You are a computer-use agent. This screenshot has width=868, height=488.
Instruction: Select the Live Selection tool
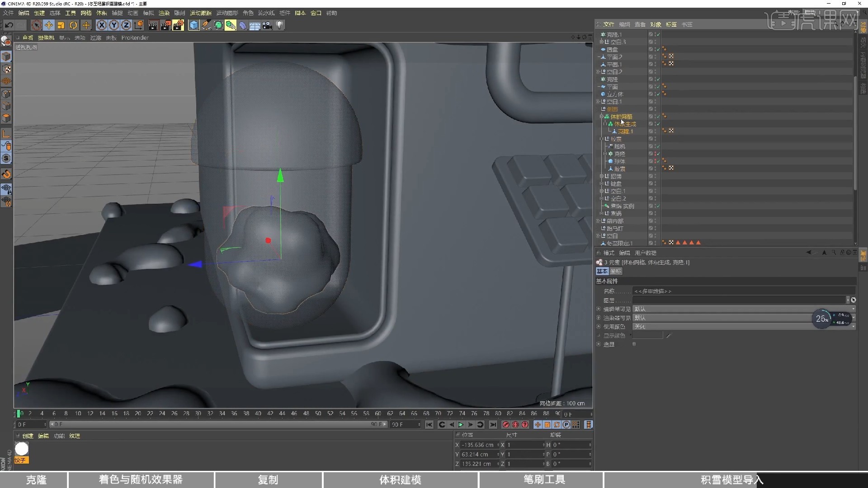(x=37, y=25)
